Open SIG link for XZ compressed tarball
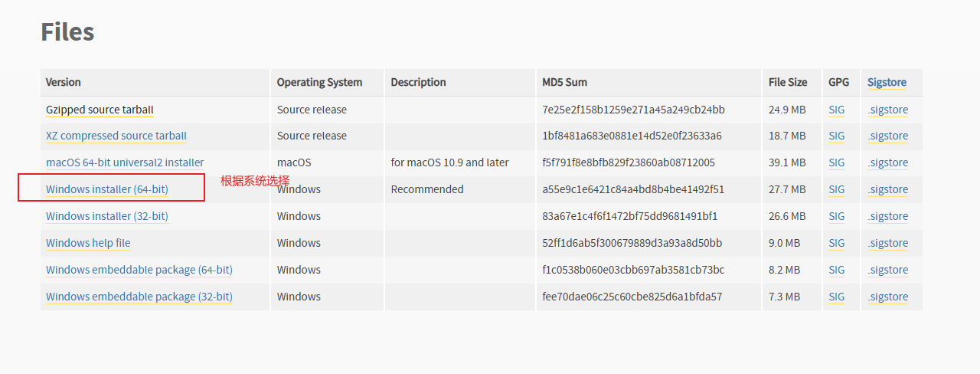 pyautogui.click(x=836, y=136)
